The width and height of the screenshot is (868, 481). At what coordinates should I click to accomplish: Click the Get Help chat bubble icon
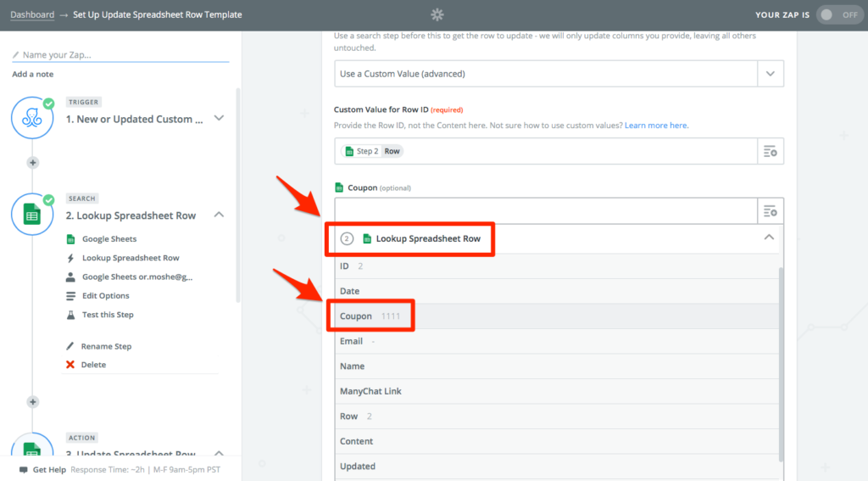pyautogui.click(x=23, y=470)
